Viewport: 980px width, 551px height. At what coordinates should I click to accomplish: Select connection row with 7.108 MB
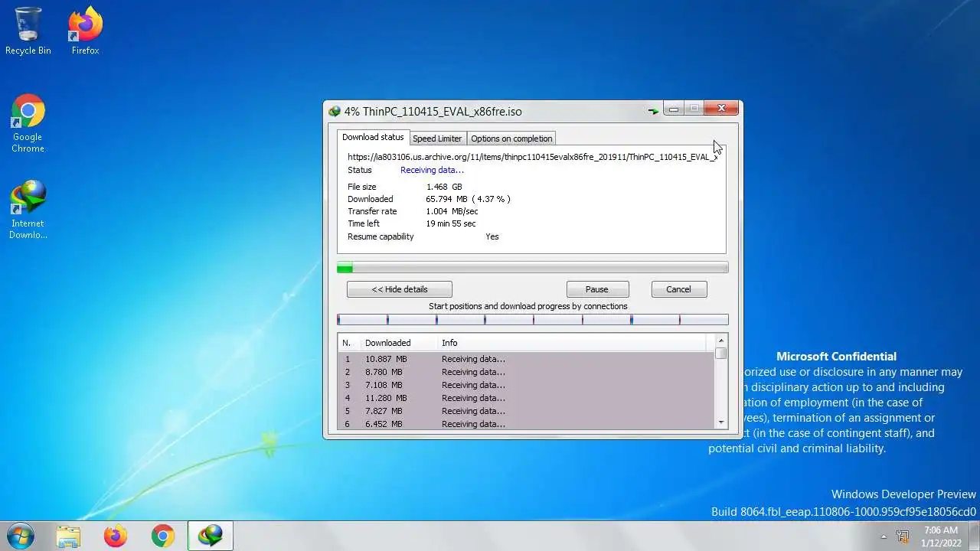point(526,385)
